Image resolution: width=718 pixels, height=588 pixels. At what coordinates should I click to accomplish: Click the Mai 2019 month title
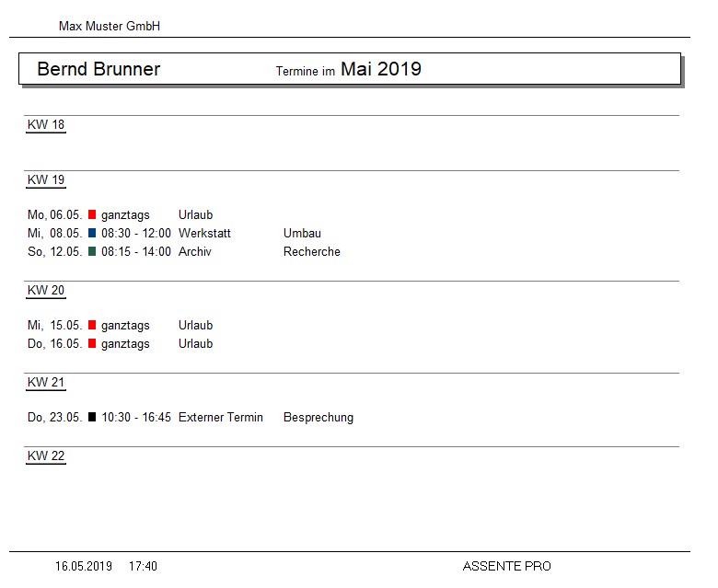coord(381,69)
